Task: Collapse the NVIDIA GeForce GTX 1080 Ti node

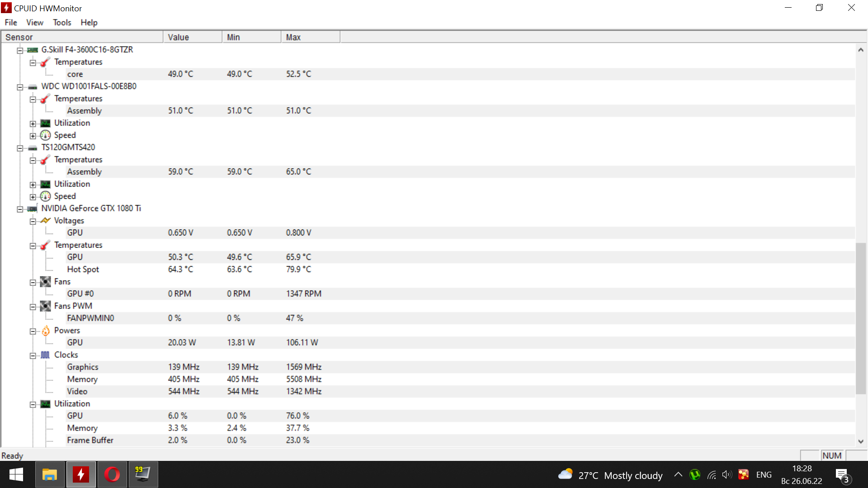Action: pyautogui.click(x=20, y=209)
